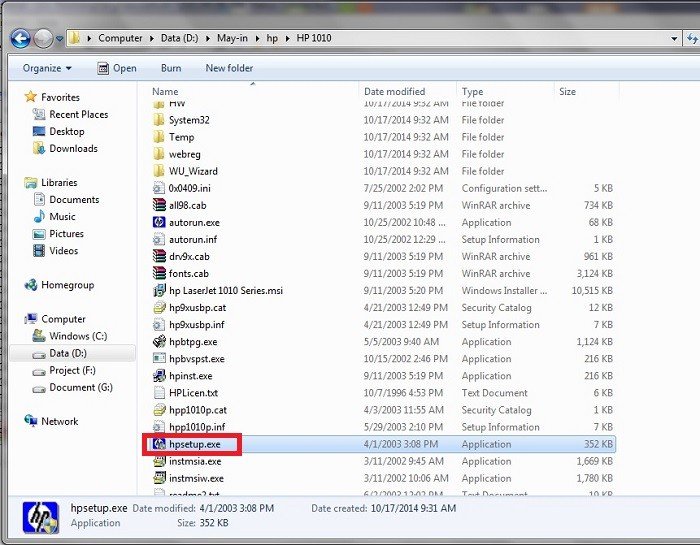Select the hpp1010p.inf file icon
Image resolution: width=700 pixels, height=545 pixels.
click(x=159, y=427)
